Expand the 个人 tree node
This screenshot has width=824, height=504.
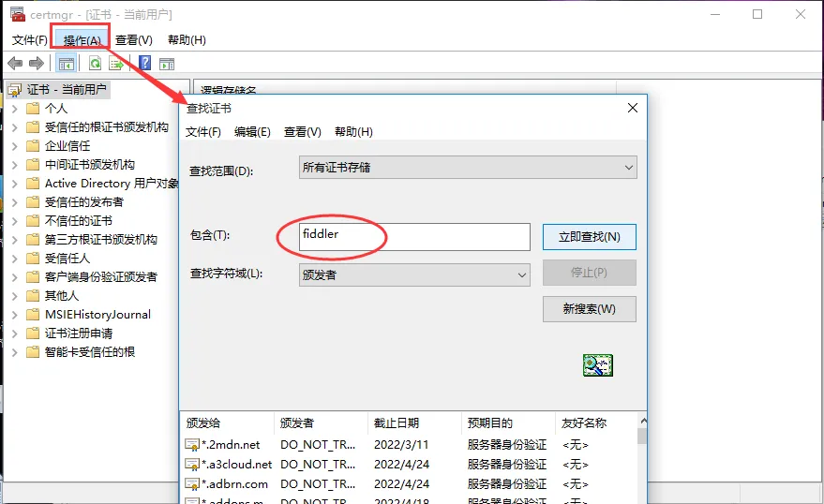(15, 109)
